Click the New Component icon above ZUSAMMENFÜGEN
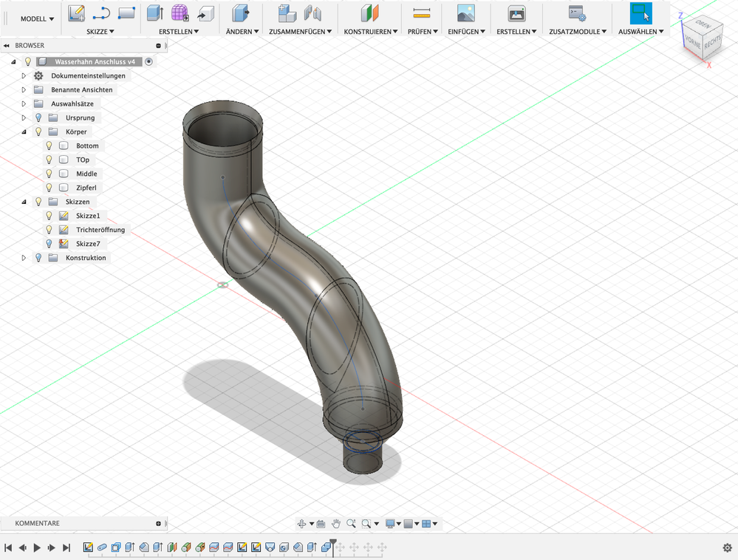 (286, 13)
